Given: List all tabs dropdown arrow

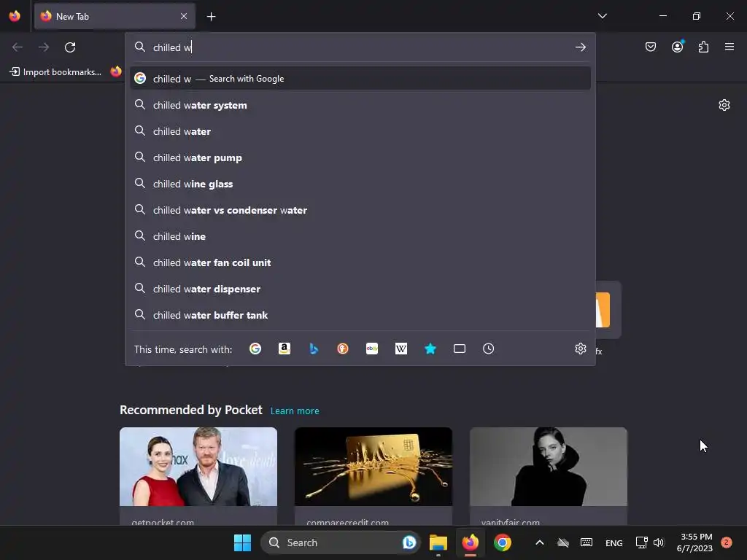Looking at the screenshot, I should point(602,16).
